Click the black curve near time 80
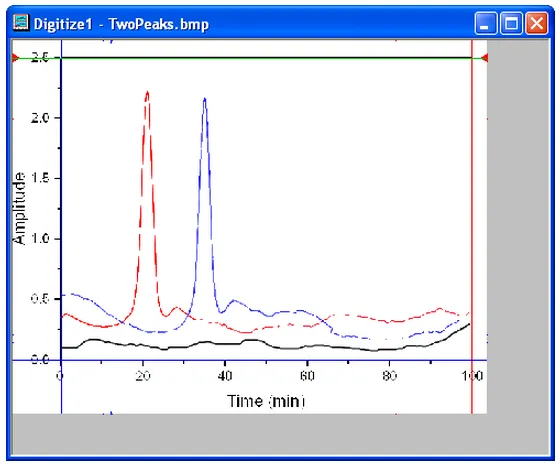This screenshot has height=464, width=559. tap(389, 349)
